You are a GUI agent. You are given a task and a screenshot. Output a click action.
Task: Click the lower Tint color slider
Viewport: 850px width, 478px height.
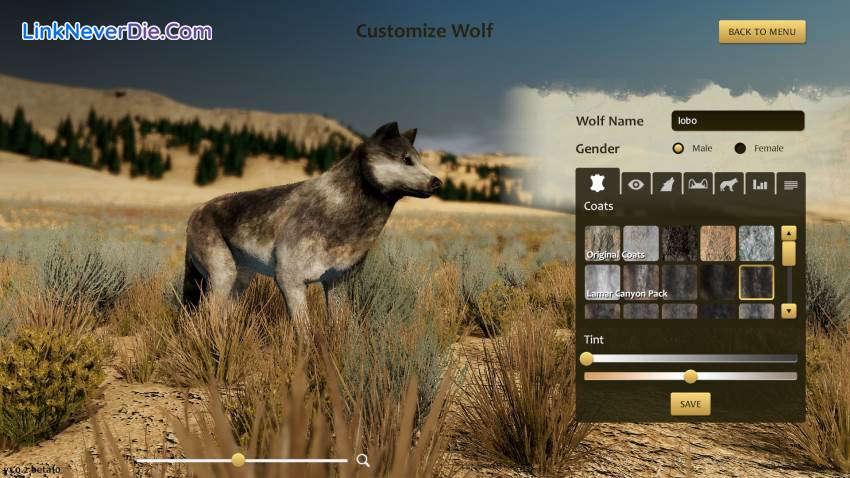pyautogui.click(x=691, y=376)
